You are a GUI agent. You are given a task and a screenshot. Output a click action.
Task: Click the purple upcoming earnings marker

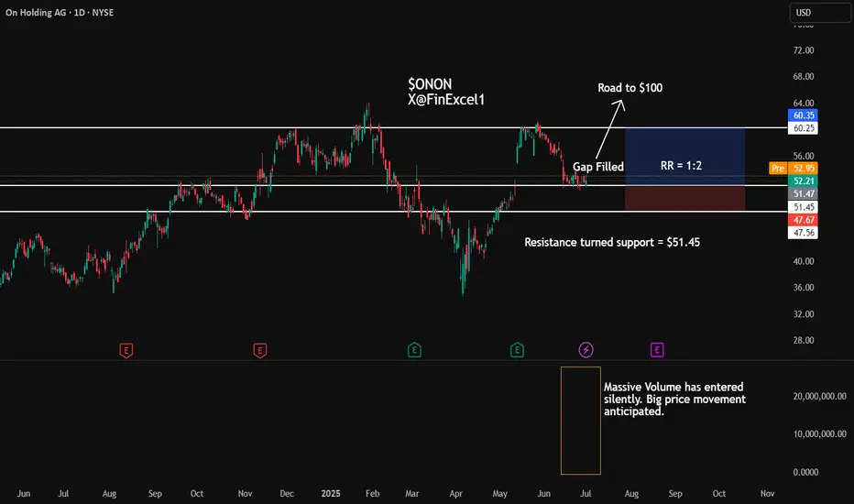[657, 350]
